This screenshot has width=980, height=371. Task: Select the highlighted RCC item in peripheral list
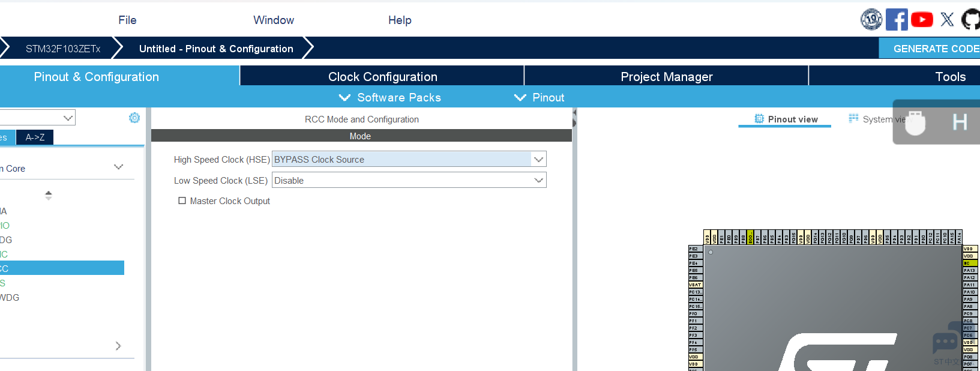click(62, 268)
